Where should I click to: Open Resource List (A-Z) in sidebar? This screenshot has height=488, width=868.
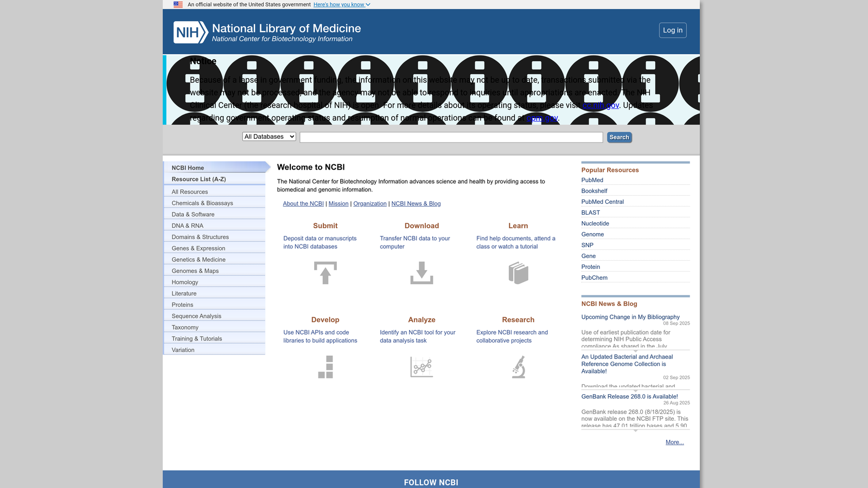199,179
